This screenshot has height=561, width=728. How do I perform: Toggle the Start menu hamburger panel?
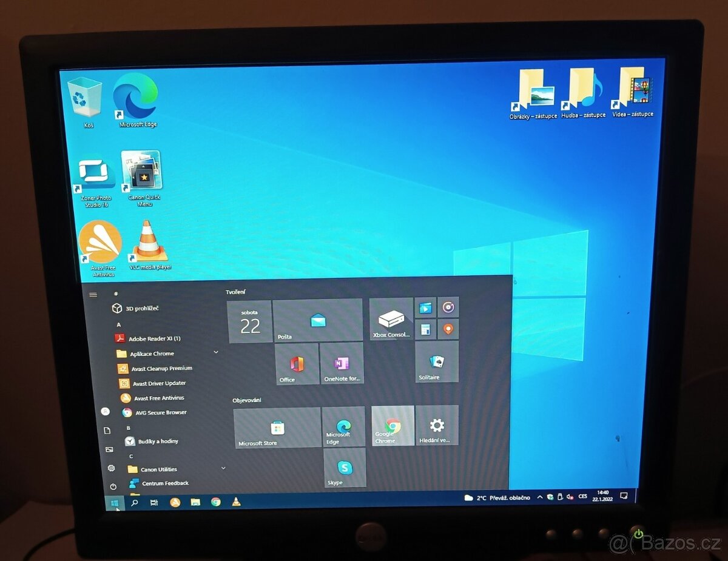(93, 294)
